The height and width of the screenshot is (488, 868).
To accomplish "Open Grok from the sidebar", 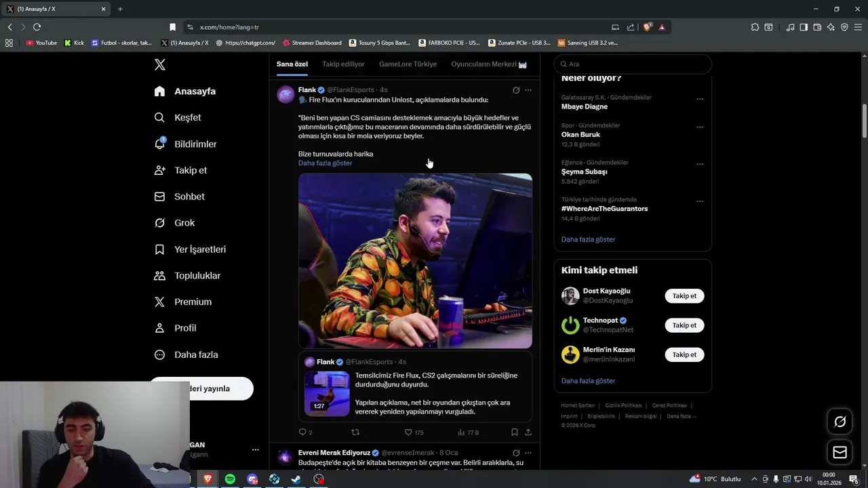I will tap(174, 223).
